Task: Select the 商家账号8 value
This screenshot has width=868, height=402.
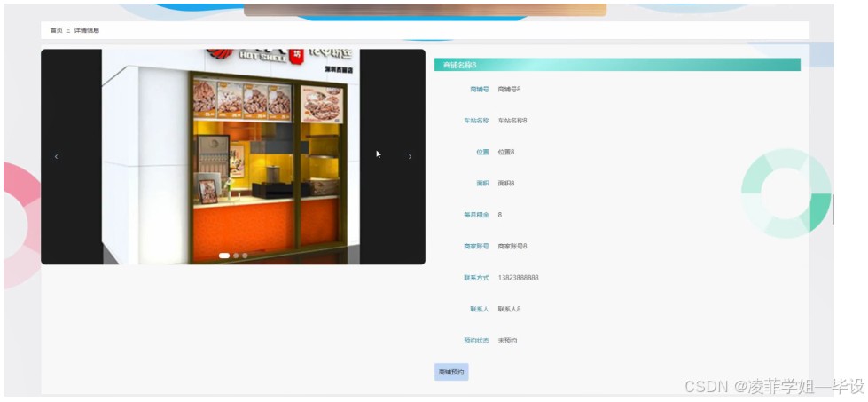Action: coord(512,246)
